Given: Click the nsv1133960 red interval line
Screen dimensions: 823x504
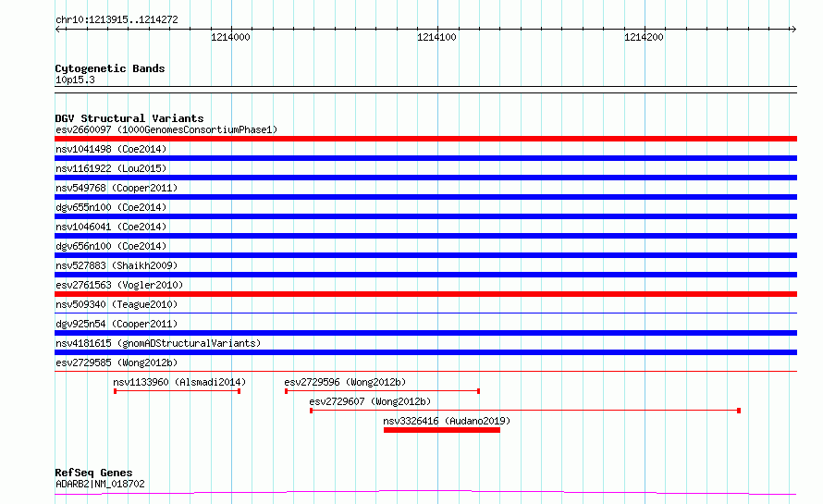Looking at the screenshot, I should (x=177, y=391).
